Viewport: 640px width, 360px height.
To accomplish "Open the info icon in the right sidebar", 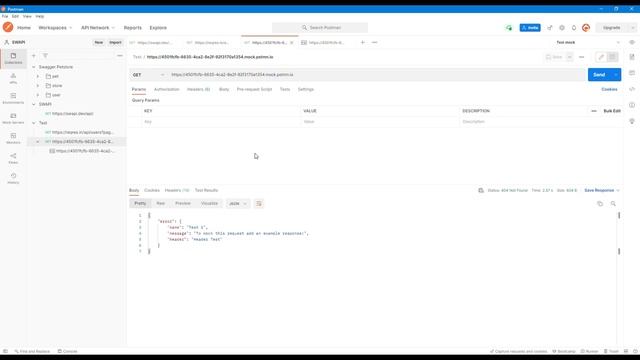I will coord(632,105).
